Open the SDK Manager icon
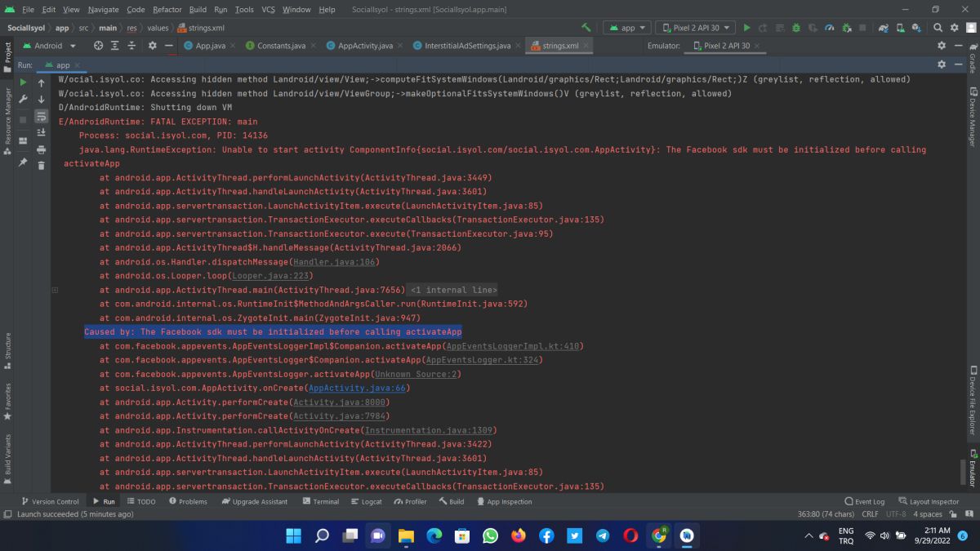 click(x=916, y=28)
